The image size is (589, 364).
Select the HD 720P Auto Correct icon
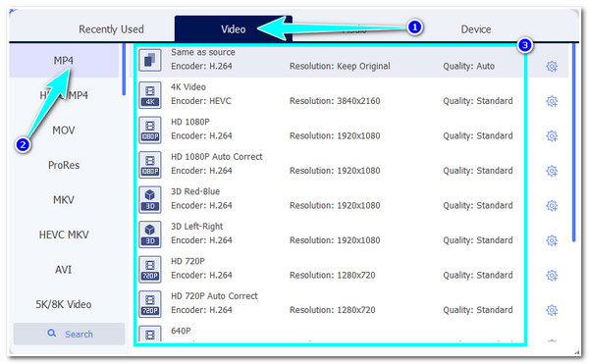coord(150,304)
